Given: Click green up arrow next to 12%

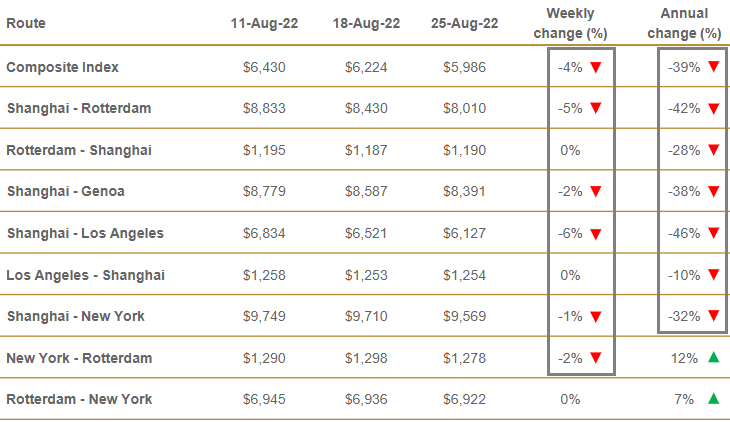Looking at the screenshot, I should 713,357.
